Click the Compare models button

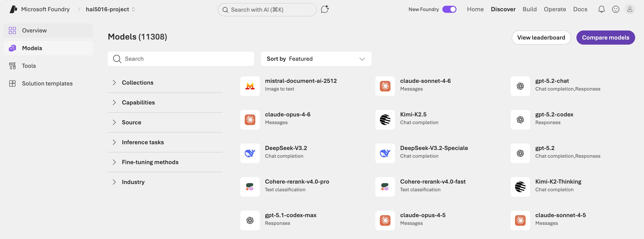click(605, 38)
